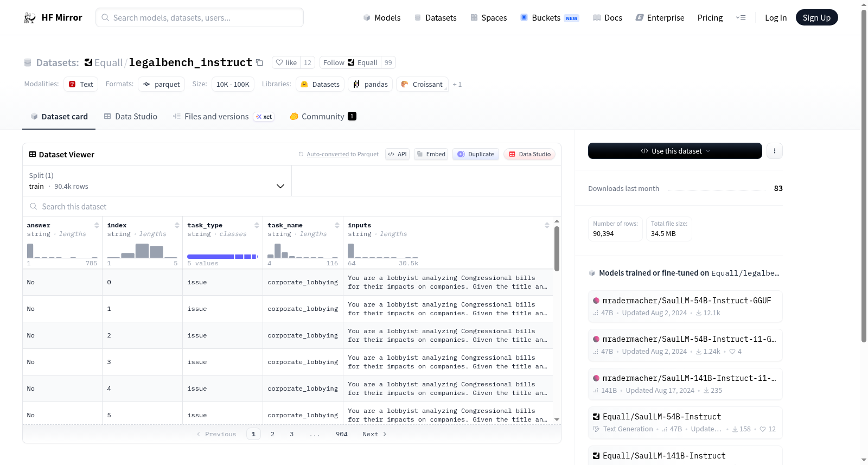The height and width of the screenshot is (465, 868).
Task: Open the mradermacher/SaulLM-54B-Instruct-GGUF model card
Action: click(685, 307)
